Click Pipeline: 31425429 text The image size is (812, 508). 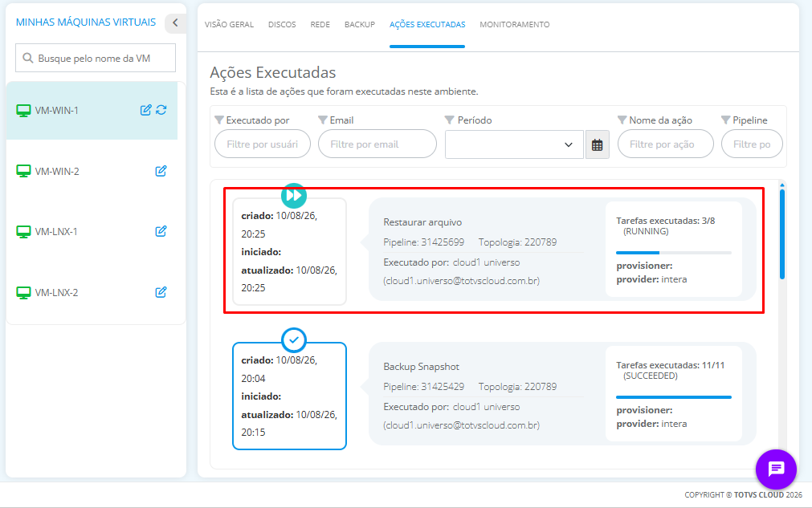pos(423,387)
